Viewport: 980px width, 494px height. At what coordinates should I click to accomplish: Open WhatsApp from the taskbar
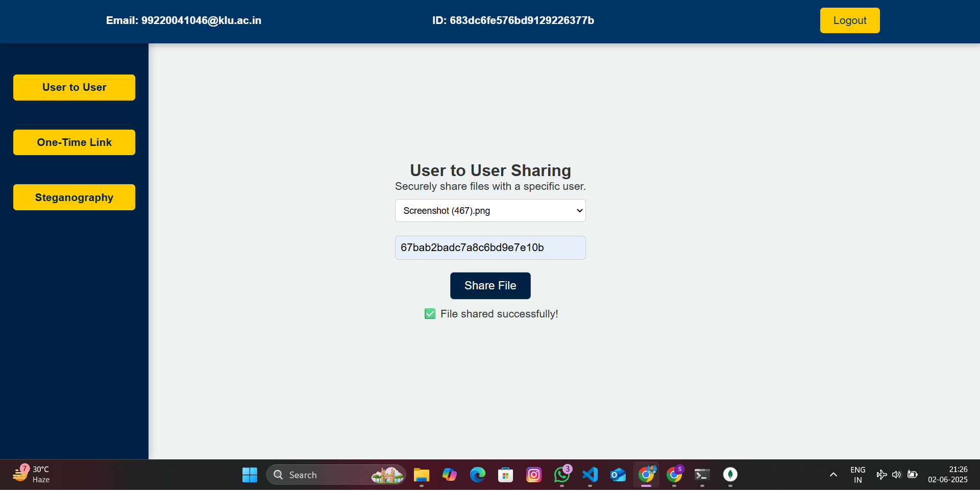(562, 475)
